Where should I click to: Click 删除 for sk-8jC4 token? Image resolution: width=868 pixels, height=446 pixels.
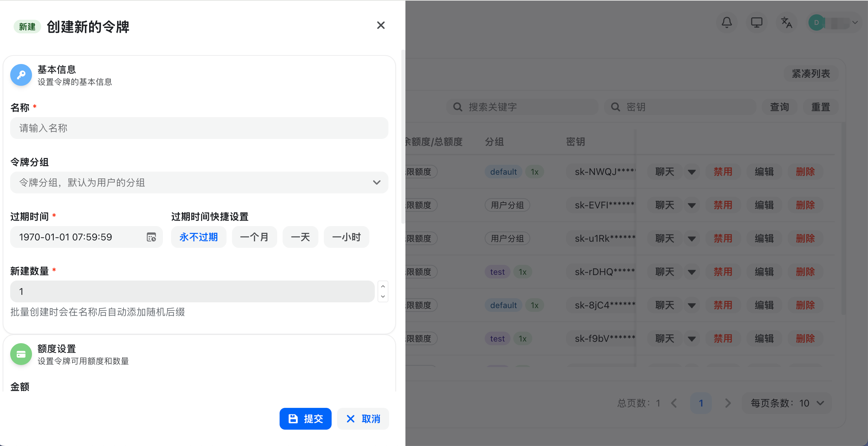[x=805, y=305]
